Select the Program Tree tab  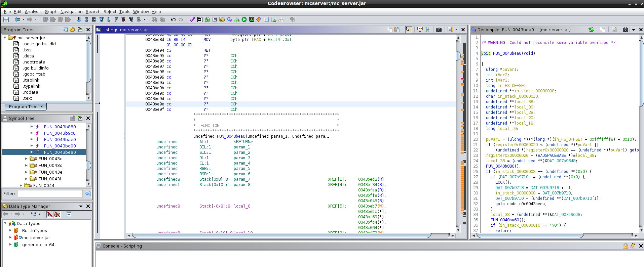[23, 106]
